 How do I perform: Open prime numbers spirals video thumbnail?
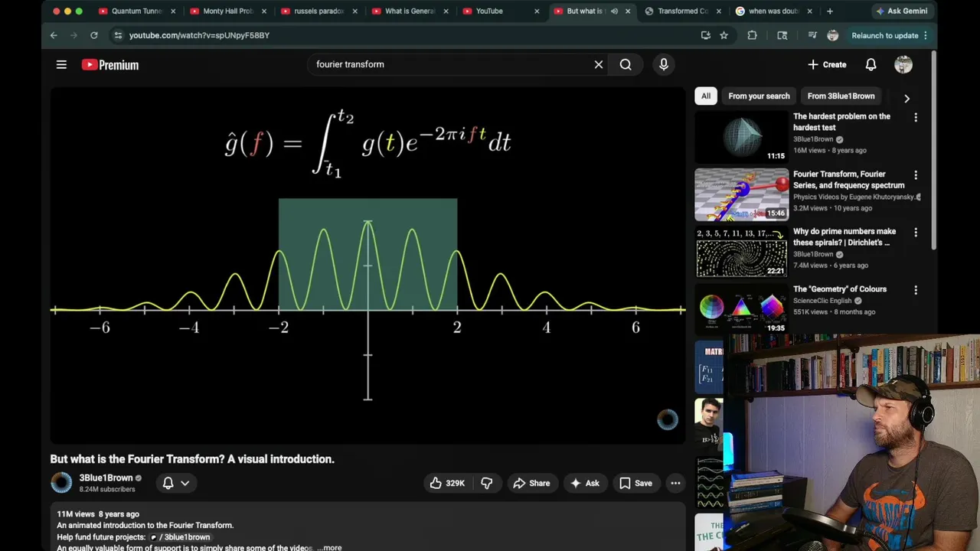[741, 252]
